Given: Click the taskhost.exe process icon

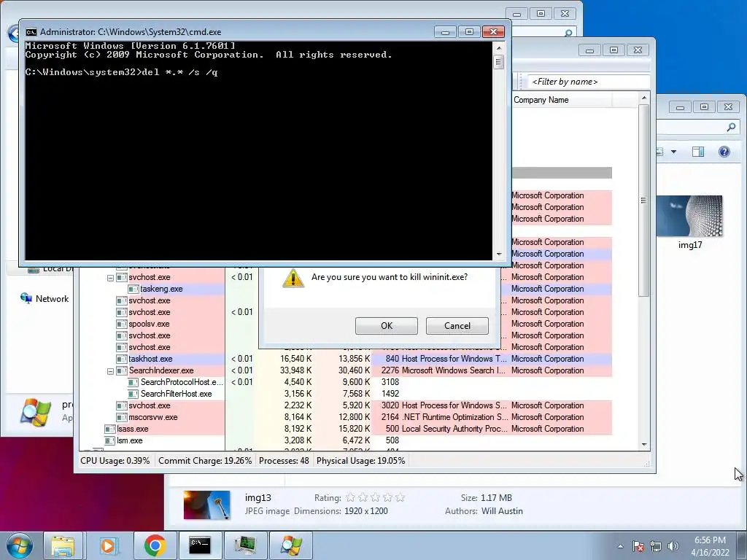Looking at the screenshot, I should [x=122, y=359].
